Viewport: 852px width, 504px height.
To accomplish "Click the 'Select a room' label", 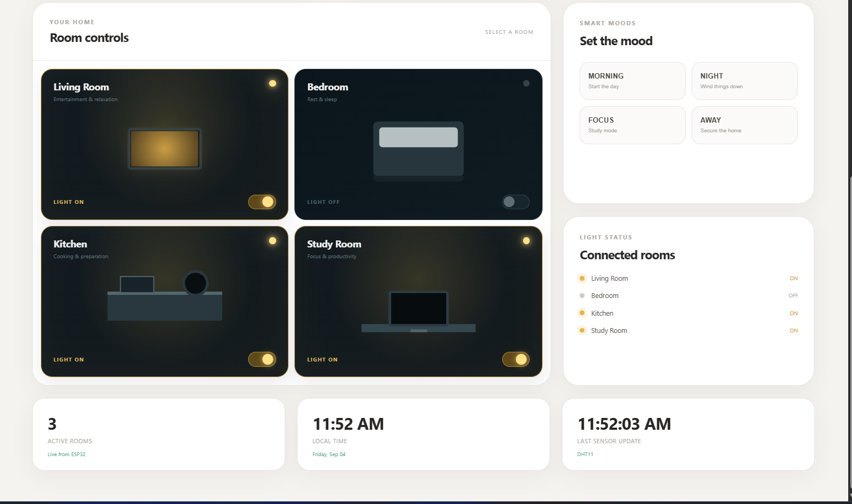I will pos(509,32).
